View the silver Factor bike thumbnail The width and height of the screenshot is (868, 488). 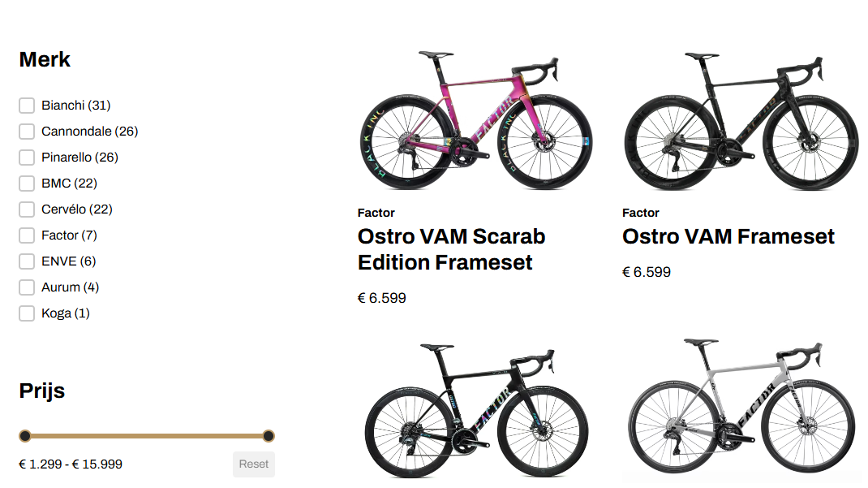click(741, 407)
